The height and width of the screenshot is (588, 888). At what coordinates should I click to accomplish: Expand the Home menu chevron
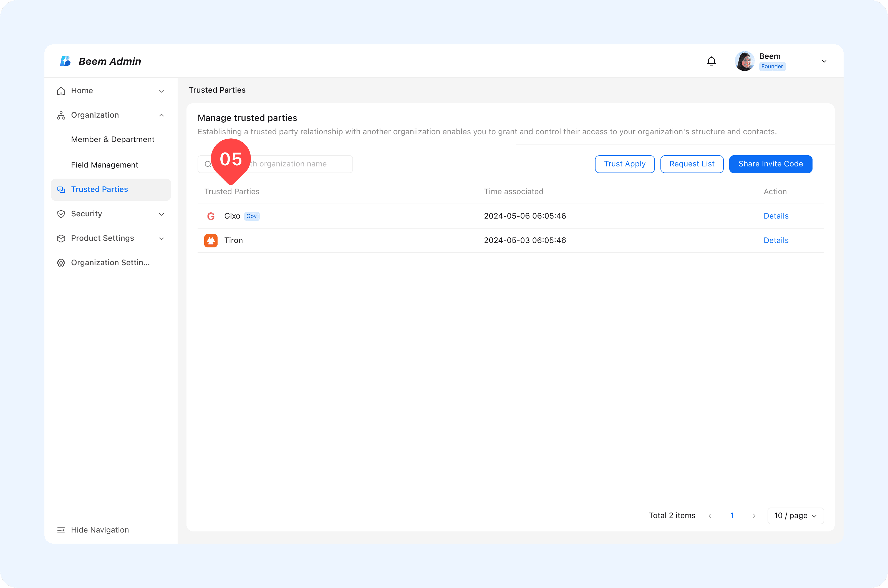point(161,91)
